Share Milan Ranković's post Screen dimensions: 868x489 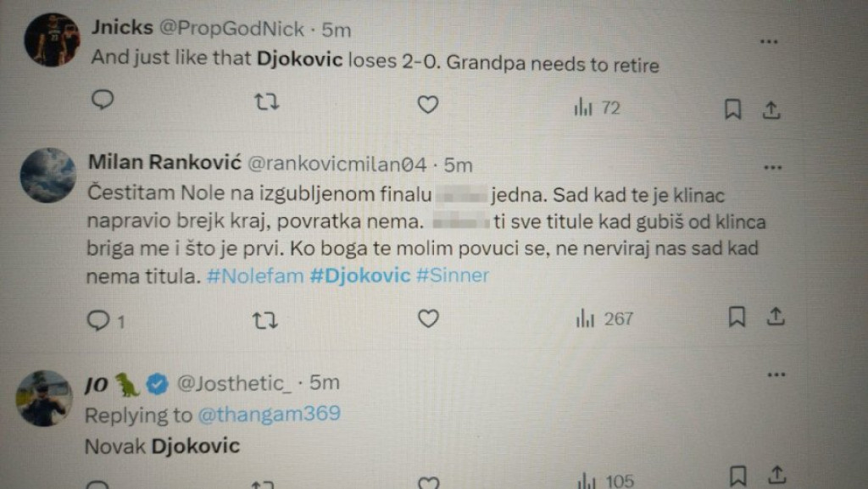(776, 315)
